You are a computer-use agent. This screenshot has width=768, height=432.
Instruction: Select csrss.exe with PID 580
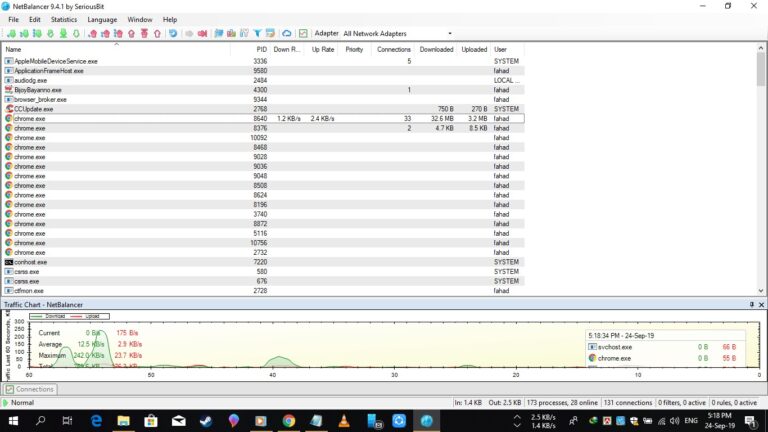click(264, 272)
